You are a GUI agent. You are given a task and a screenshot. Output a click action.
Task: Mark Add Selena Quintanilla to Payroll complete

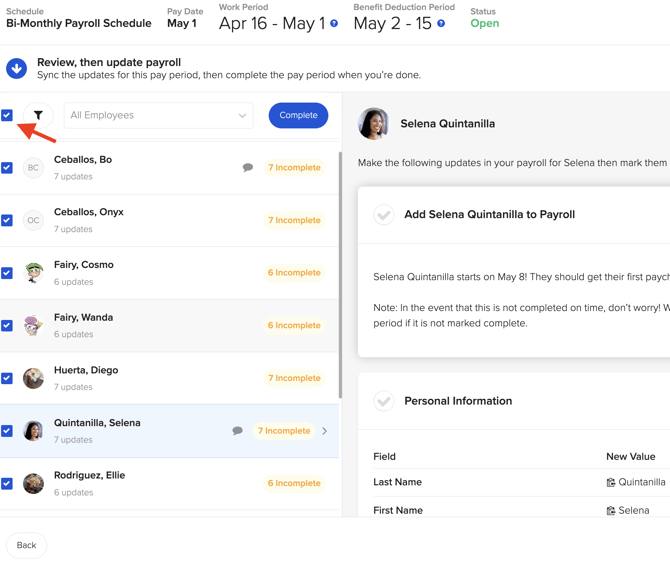(x=384, y=215)
